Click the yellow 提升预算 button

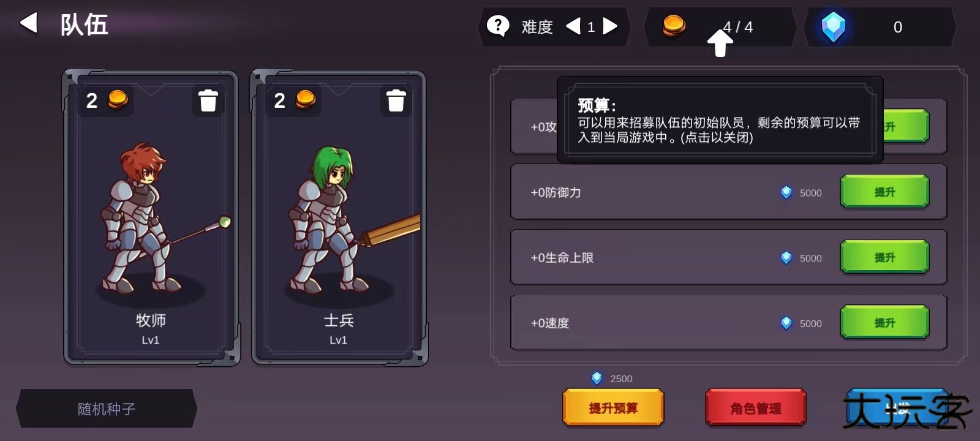click(613, 407)
